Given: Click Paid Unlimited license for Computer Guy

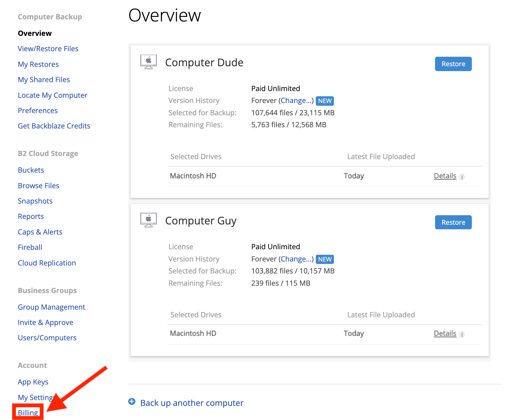Looking at the screenshot, I should coord(276,247).
